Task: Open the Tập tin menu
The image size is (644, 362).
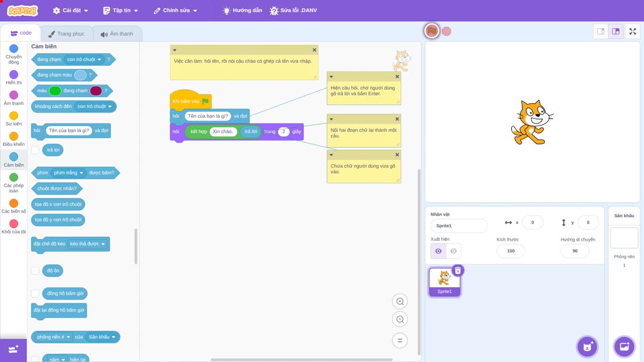Action: click(121, 11)
